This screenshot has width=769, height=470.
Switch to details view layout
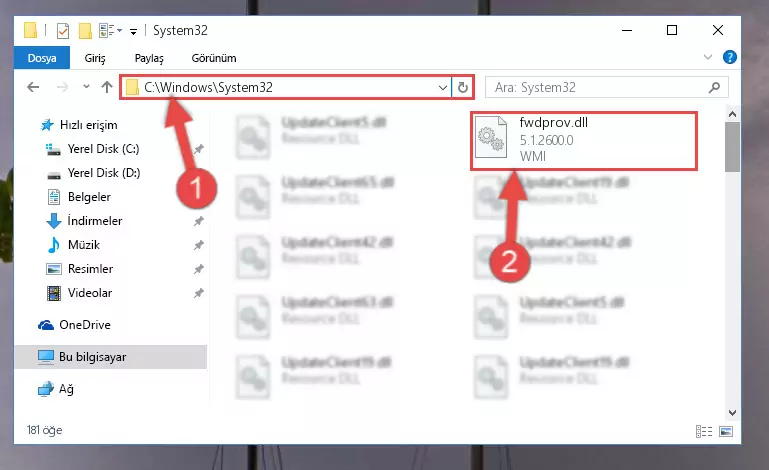[704, 431]
